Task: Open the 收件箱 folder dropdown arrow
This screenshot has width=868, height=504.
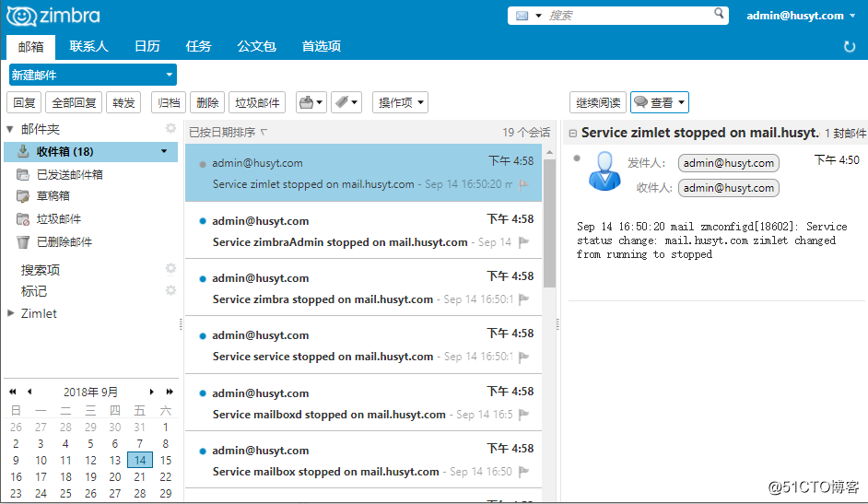Action: (164, 151)
